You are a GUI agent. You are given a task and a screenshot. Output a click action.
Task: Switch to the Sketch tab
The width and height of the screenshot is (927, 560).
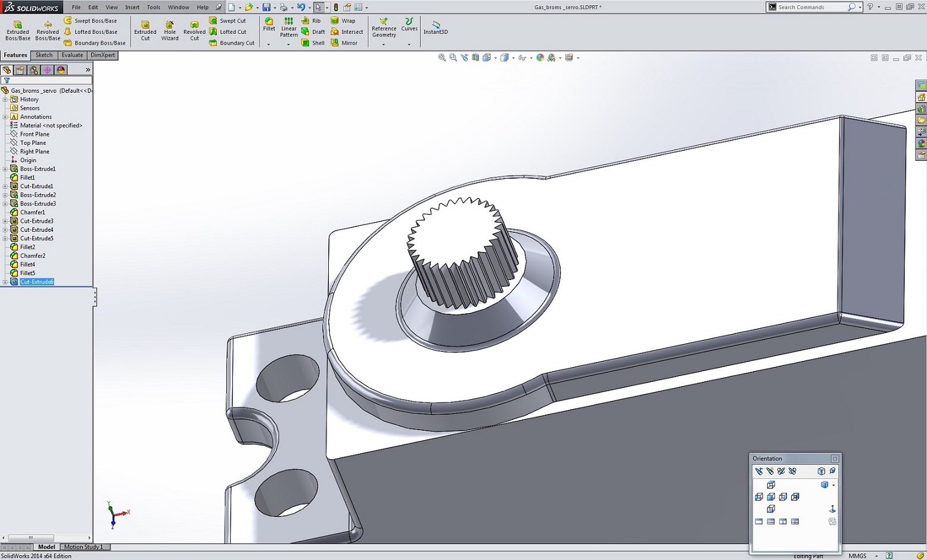point(44,55)
